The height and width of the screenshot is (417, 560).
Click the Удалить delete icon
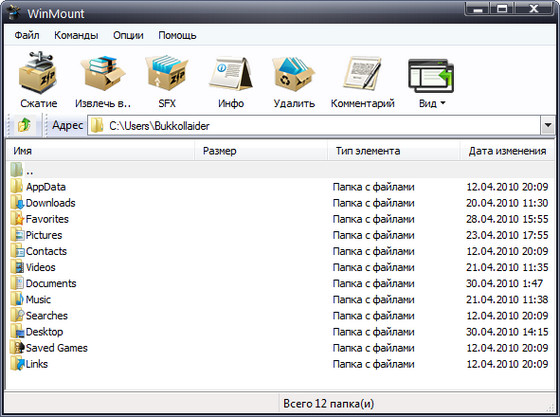click(x=294, y=73)
